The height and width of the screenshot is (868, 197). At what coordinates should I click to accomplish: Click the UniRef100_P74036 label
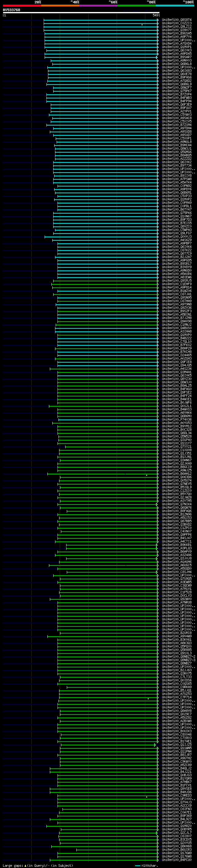tap(176, 419)
